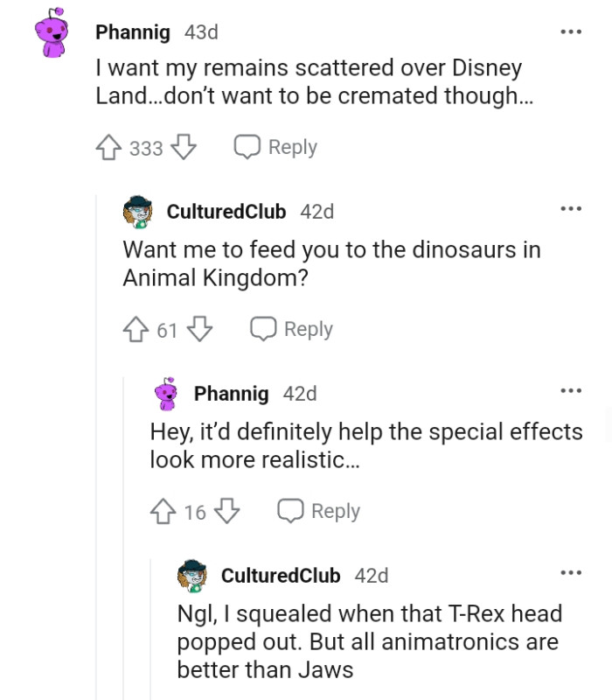Reply to the Animal Kingdom comment
This screenshot has height=700, width=612.
coord(292,328)
